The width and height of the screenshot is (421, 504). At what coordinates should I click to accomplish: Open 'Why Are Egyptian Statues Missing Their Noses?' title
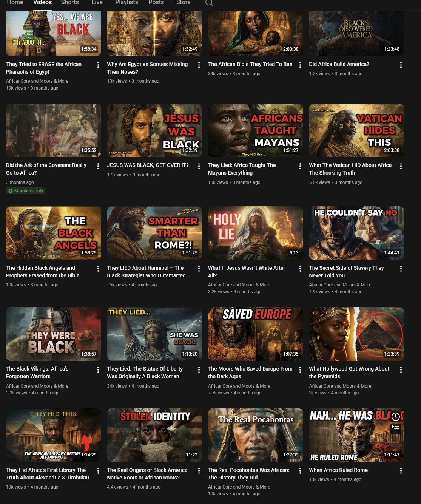(x=147, y=68)
